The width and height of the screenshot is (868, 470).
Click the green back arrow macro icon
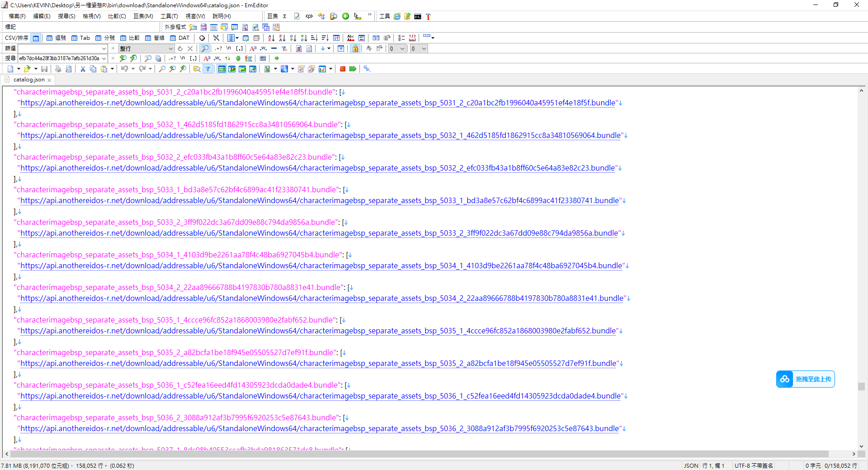(345, 16)
